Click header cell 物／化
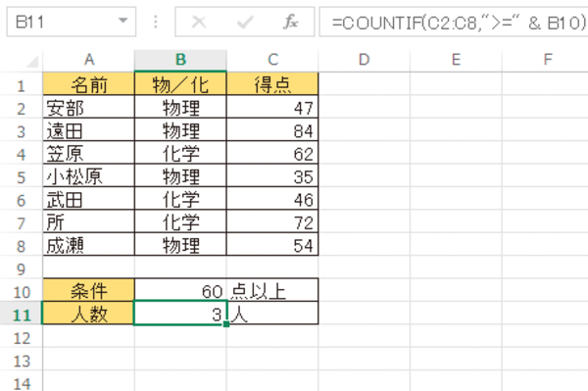Image resolution: width=588 pixels, height=391 pixels. pos(180,84)
